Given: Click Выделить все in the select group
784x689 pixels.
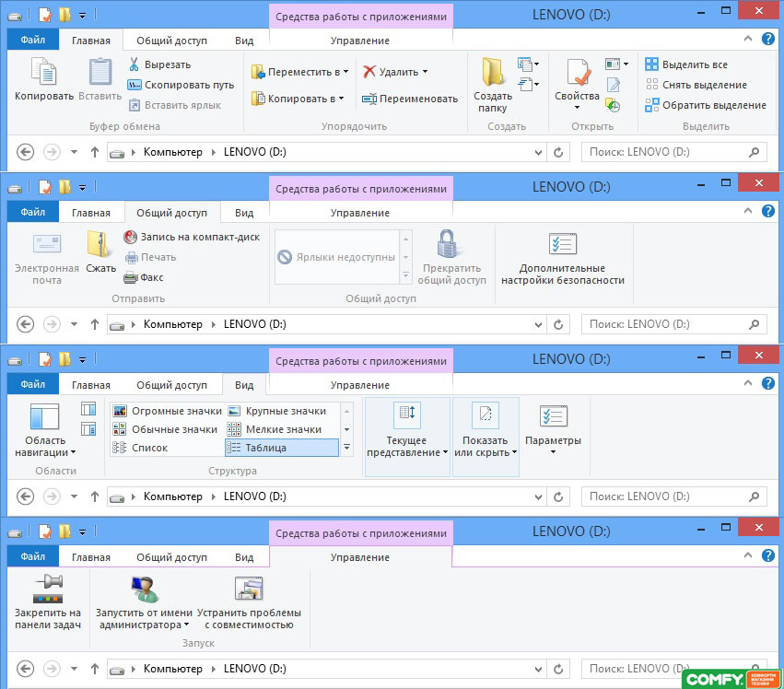Looking at the screenshot, I should pos(686,64).
